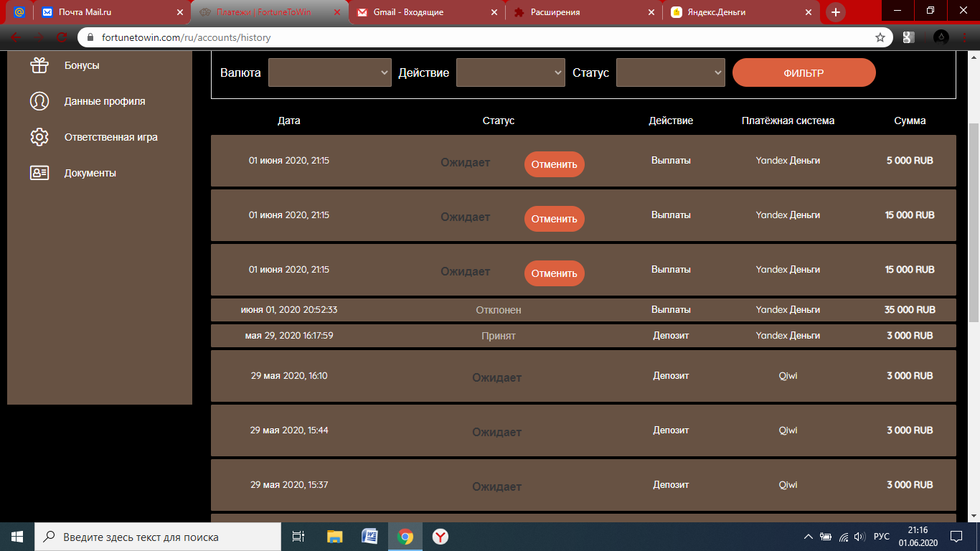The image size is (980, 551).
Task: Click the Данные профиля profile icon
Action: point(39,101)
